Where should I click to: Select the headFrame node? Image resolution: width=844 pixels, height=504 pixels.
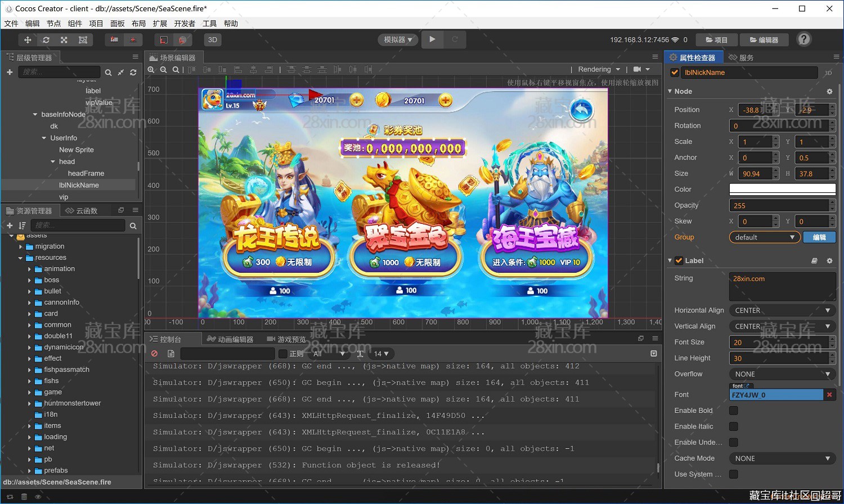(x=86, y=173)
